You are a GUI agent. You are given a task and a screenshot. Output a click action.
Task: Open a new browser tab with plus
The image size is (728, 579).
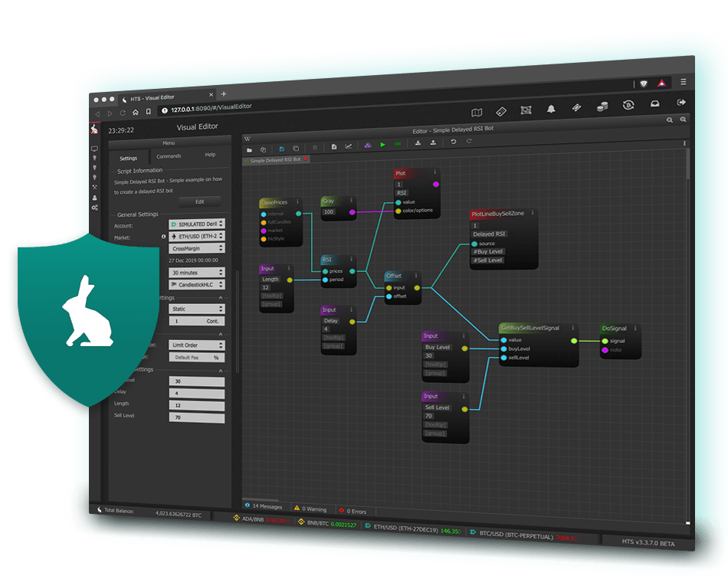click(224, 94)
